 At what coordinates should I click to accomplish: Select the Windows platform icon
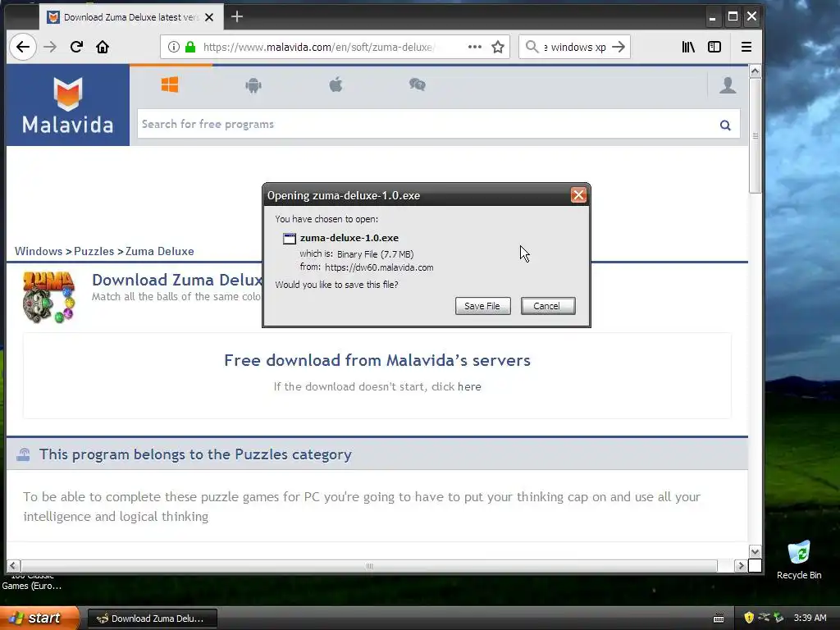(x=170, y=84)
